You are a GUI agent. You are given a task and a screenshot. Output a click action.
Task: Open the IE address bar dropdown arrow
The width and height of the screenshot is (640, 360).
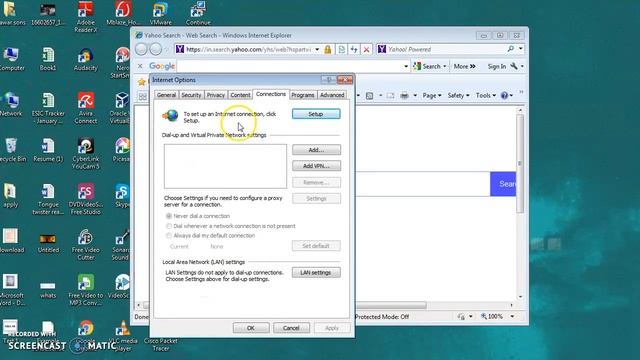(317, 49)
